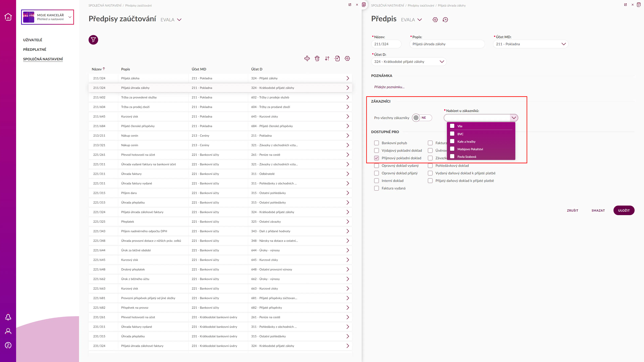Click the trash delete icon above table
Screen dimensions: 644x362
coord(317,59)
